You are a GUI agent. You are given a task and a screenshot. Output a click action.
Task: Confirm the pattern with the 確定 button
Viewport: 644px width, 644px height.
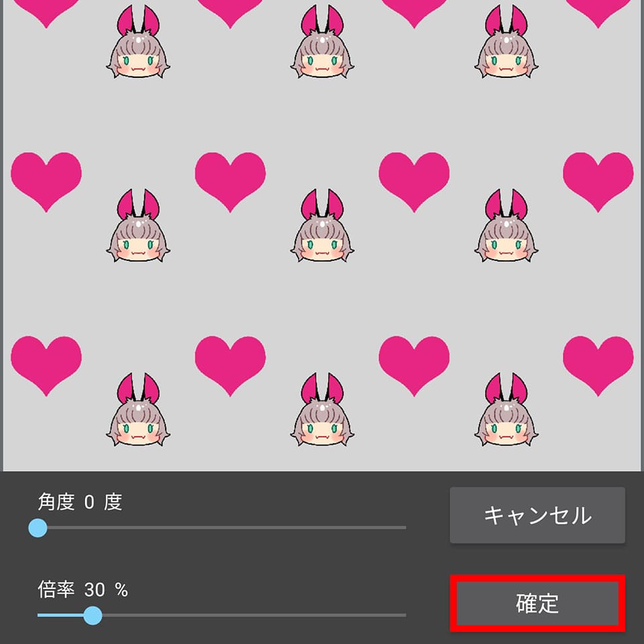(537, 603)
